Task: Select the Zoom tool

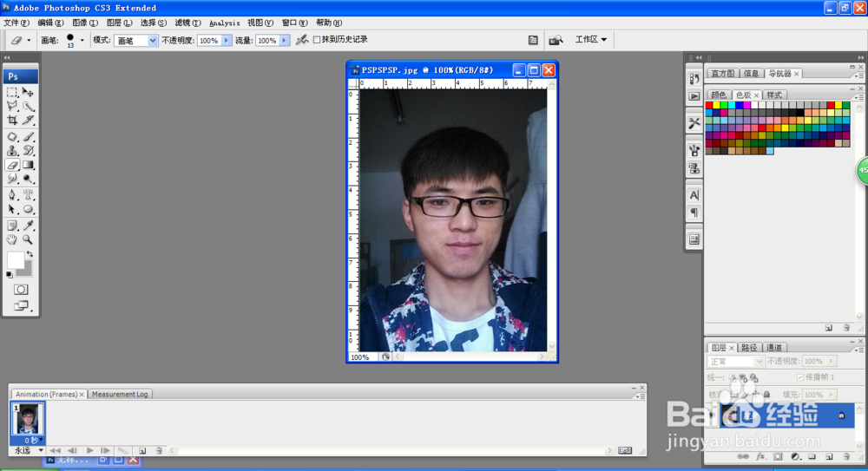Action: (x=29, y=239)
